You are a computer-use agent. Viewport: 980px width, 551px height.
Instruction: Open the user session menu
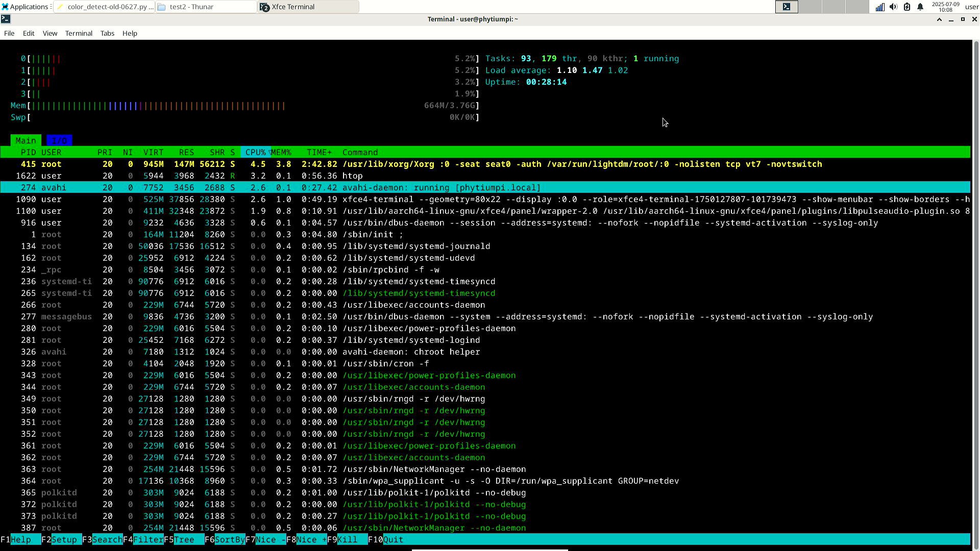pos(972,7)
